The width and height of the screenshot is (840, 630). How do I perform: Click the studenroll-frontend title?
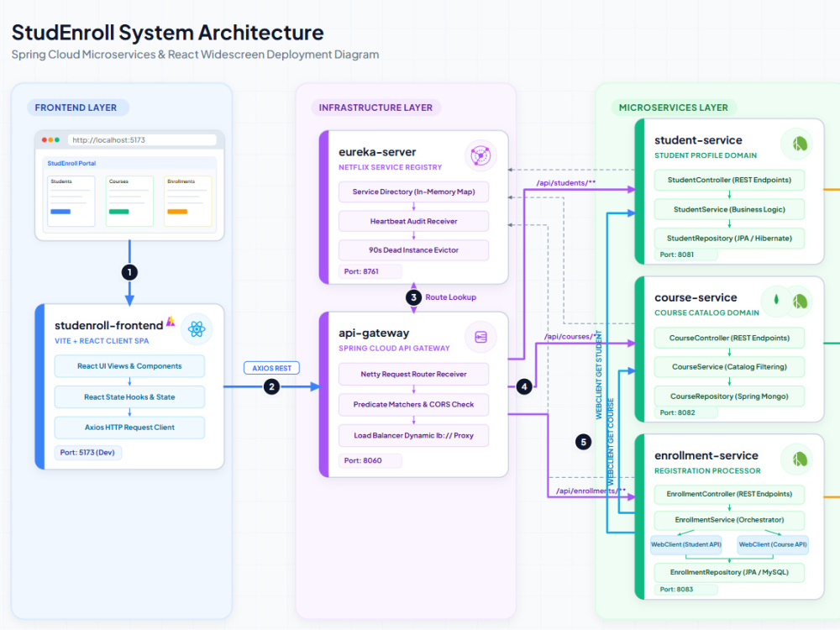tap(108, 326)
